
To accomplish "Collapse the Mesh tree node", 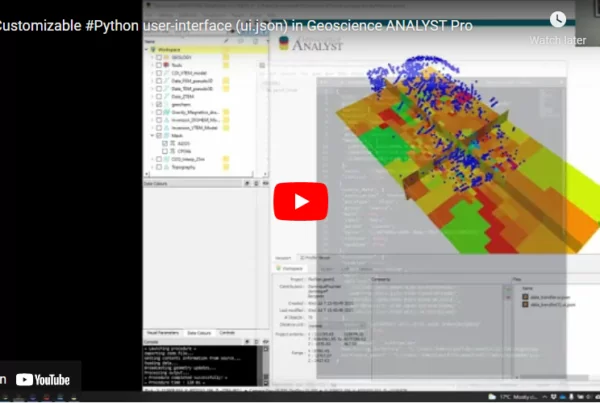I will [x=153, y=135].
